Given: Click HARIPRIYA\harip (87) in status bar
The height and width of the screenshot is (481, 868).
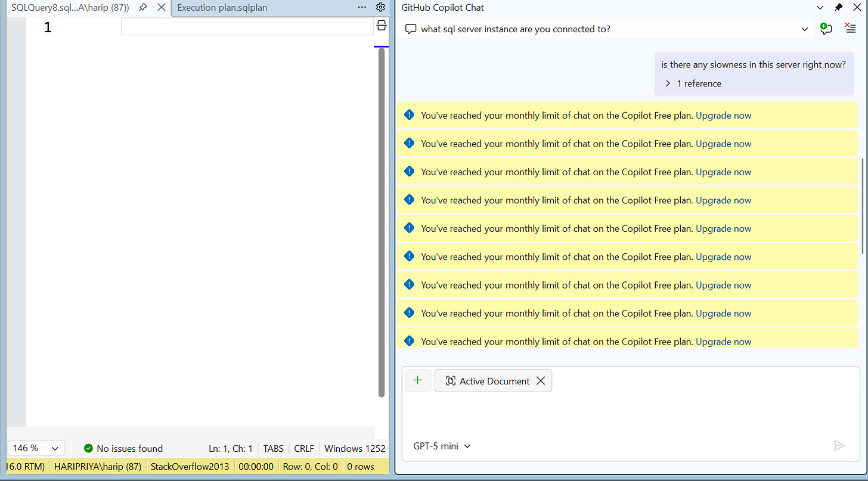Looking at the screenshot, I should 98,467.
